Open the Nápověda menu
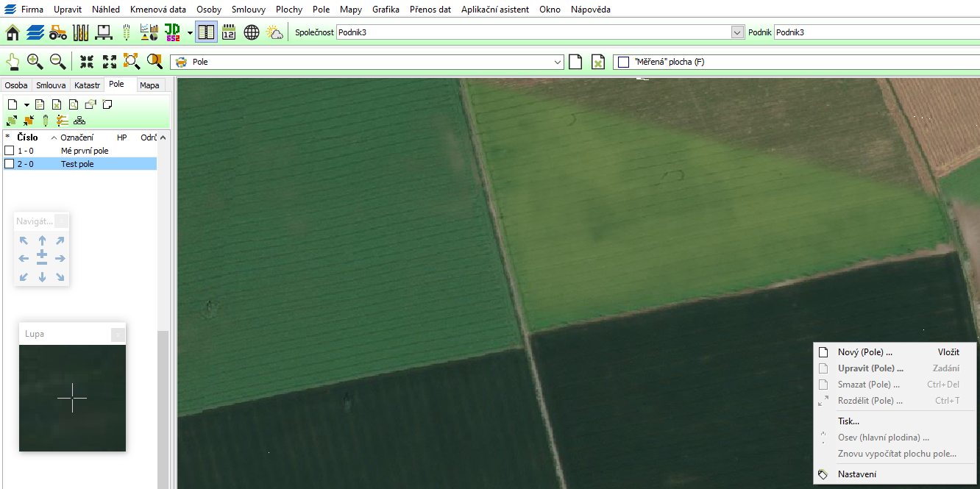Image resolution: width=980 pixels, height=489 pixels. [591, 10]
